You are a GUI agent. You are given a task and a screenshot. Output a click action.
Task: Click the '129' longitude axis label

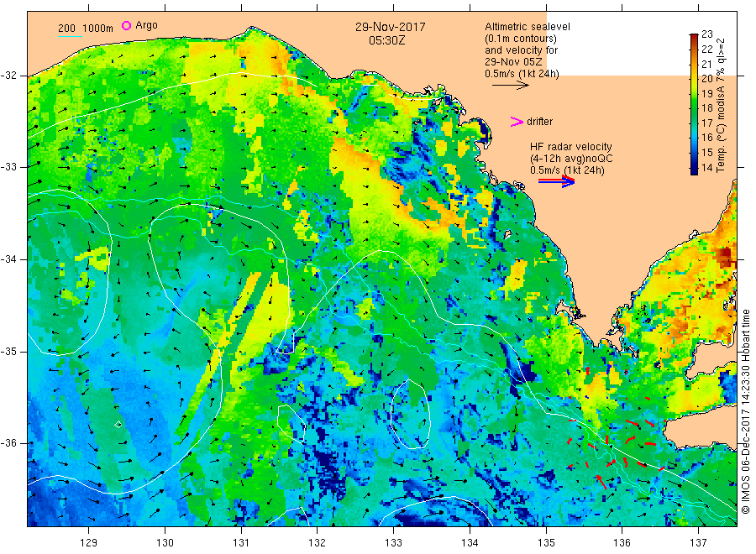[89, 543]
